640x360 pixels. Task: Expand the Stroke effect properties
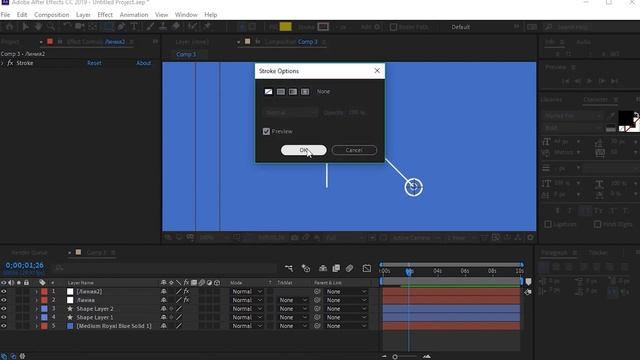pos(3,63)
